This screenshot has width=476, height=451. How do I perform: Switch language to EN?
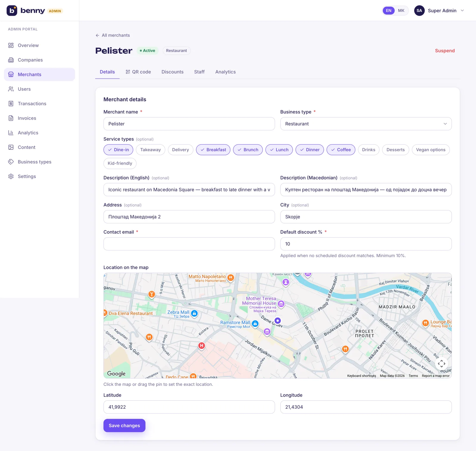(x=389, y=11)
